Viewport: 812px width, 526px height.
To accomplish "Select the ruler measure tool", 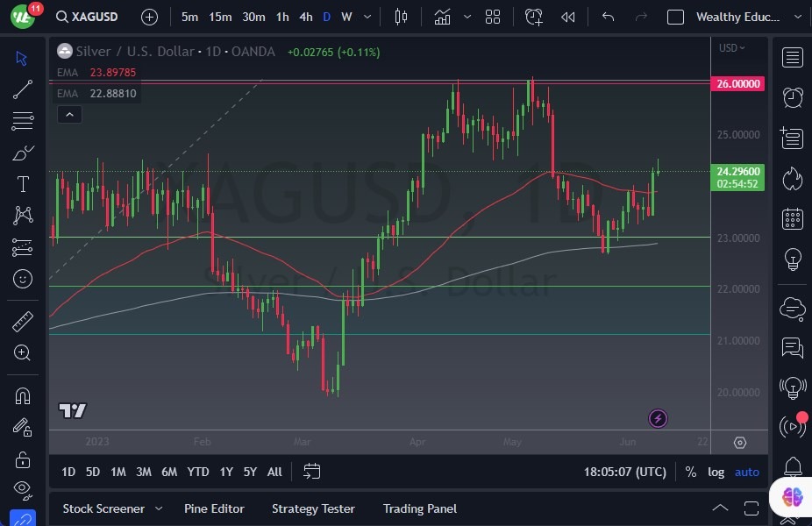I will (x=22, y=322).
